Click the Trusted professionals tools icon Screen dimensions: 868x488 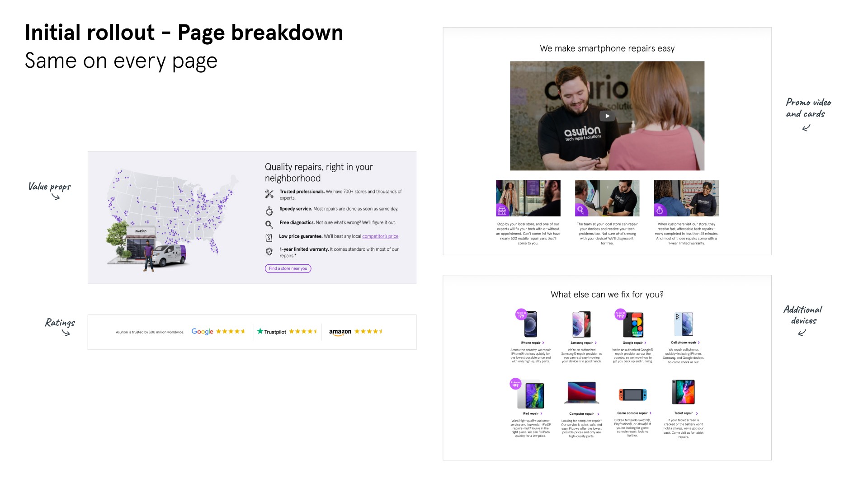(x=269, y=194)
